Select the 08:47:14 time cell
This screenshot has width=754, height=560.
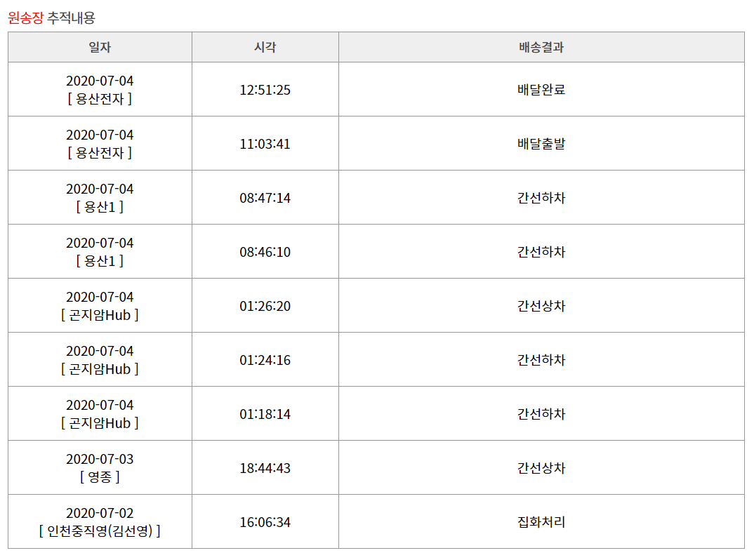tap(265, 198)
